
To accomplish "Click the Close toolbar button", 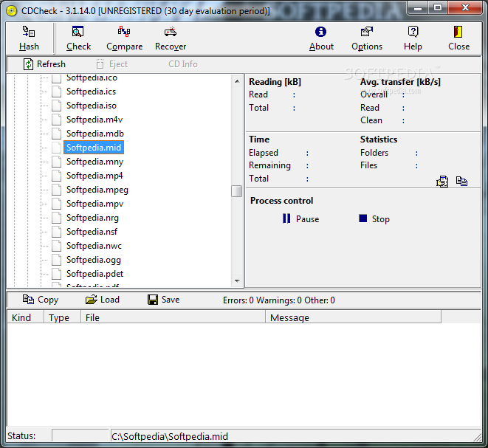I will point(458,39).
